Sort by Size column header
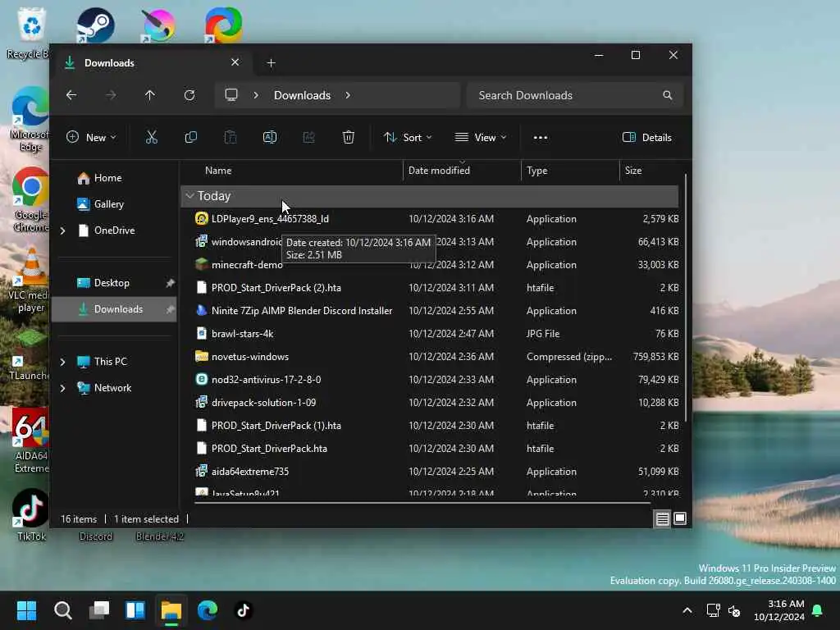This screenshot has height=630, width=840. (x=632, y=171)
